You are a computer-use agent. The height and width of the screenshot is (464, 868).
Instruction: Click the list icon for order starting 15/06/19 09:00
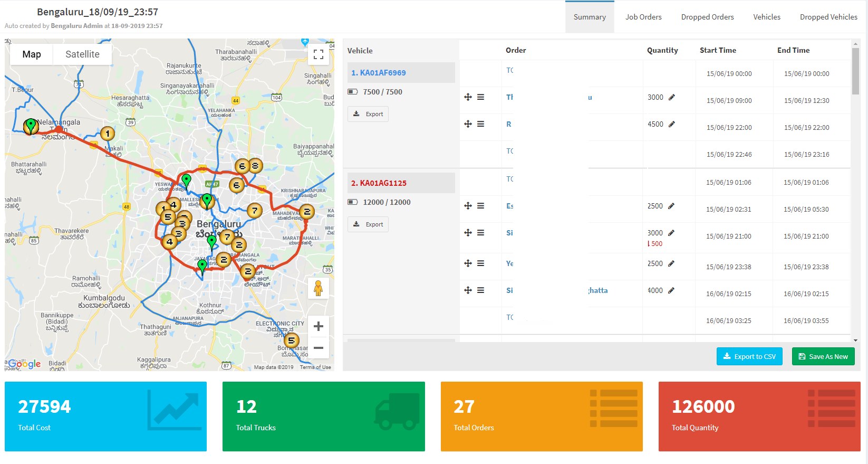click(480, 97)
